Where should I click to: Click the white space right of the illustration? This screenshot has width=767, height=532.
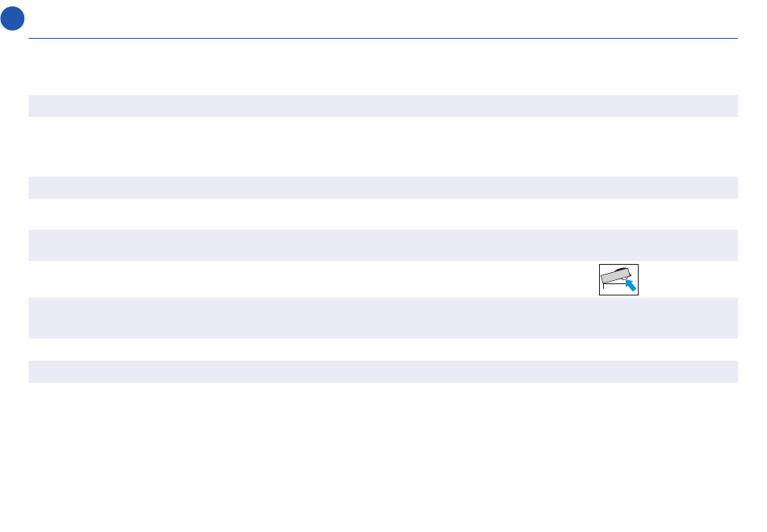tap(688, 279)
